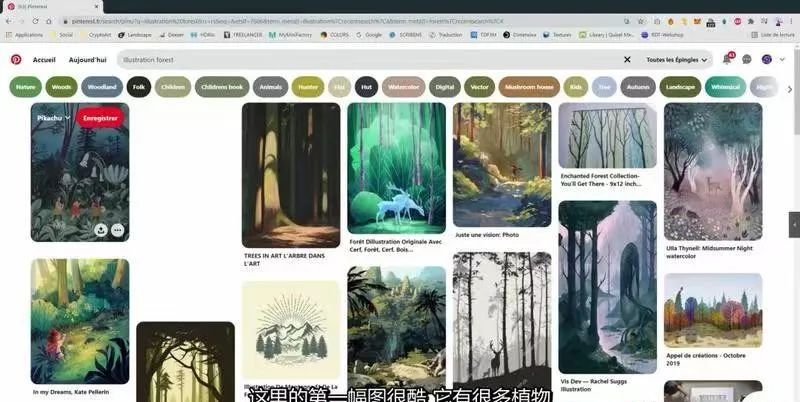Select the Childrens book filter chip

(222, 87)
